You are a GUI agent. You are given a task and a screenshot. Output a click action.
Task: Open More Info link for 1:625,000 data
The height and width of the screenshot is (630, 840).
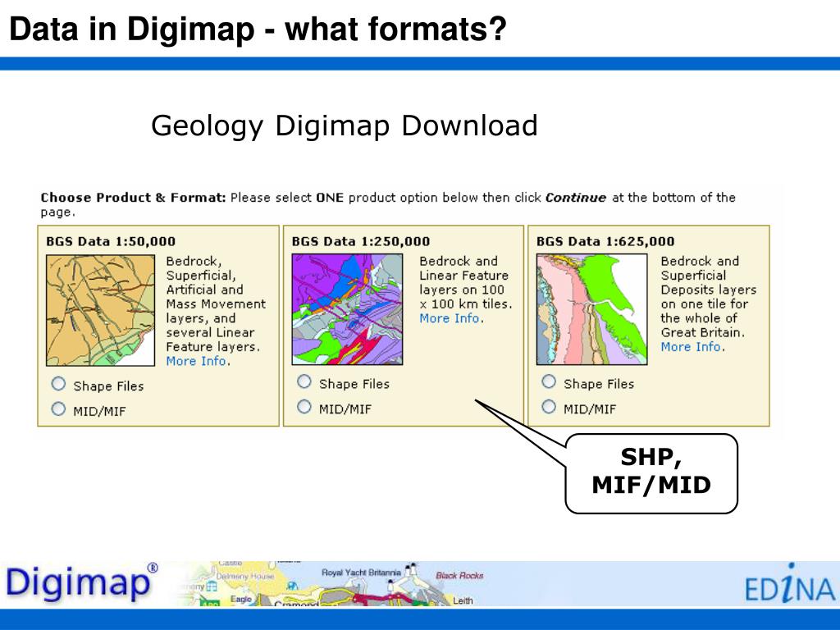pyautogui.click(x=691, y=347)
